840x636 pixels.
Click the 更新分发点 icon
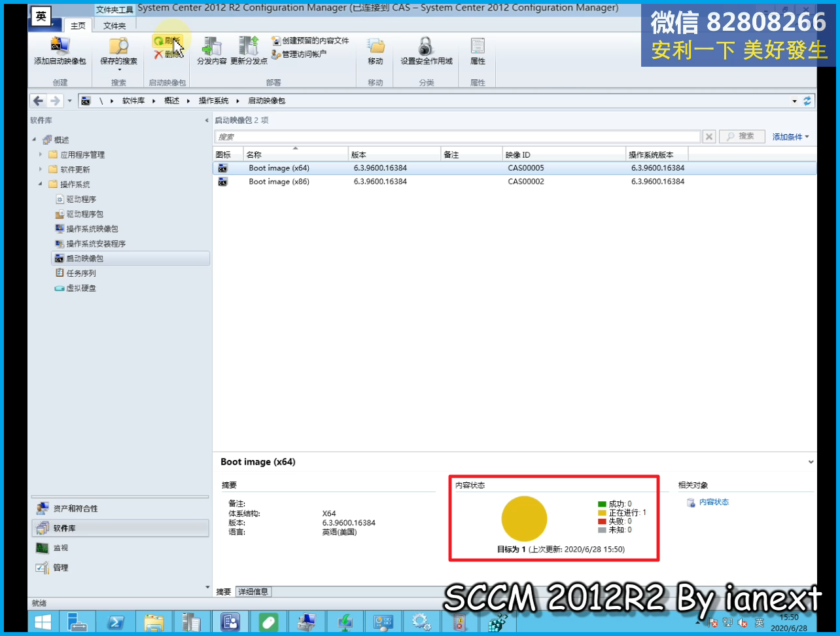click(x=249, y=51)
